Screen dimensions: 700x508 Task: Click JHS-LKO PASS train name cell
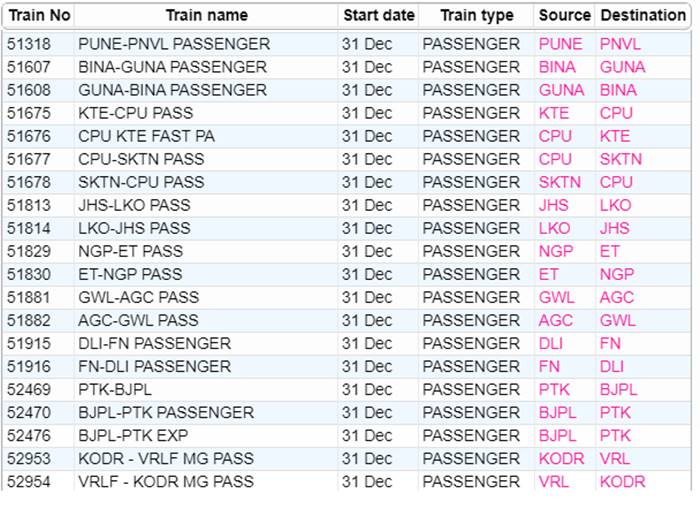point(134,205)
